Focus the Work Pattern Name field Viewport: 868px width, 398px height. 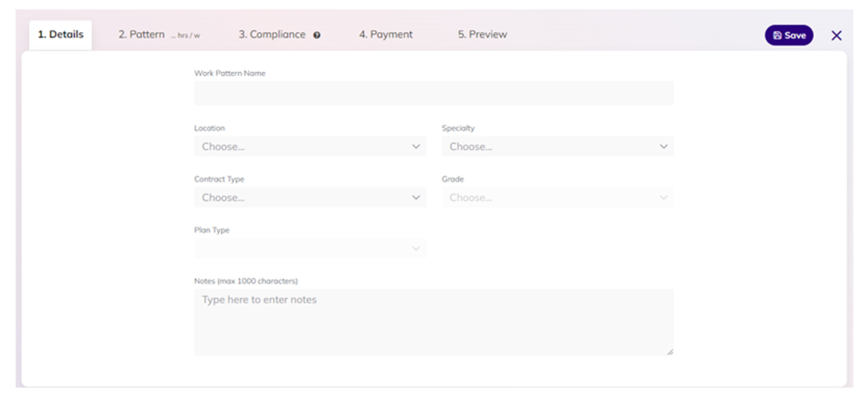[434, 93]
